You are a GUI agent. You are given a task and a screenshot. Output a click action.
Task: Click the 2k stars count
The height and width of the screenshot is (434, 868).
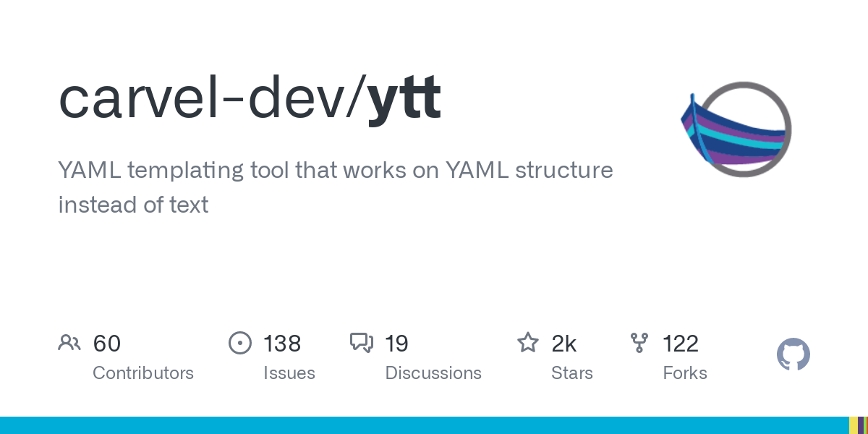(x=564, y=344)
